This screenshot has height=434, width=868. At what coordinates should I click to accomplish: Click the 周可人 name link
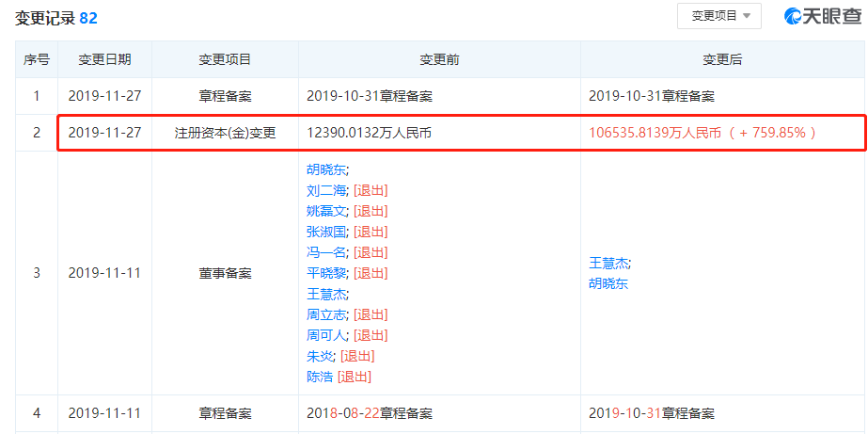click(325, 335)
